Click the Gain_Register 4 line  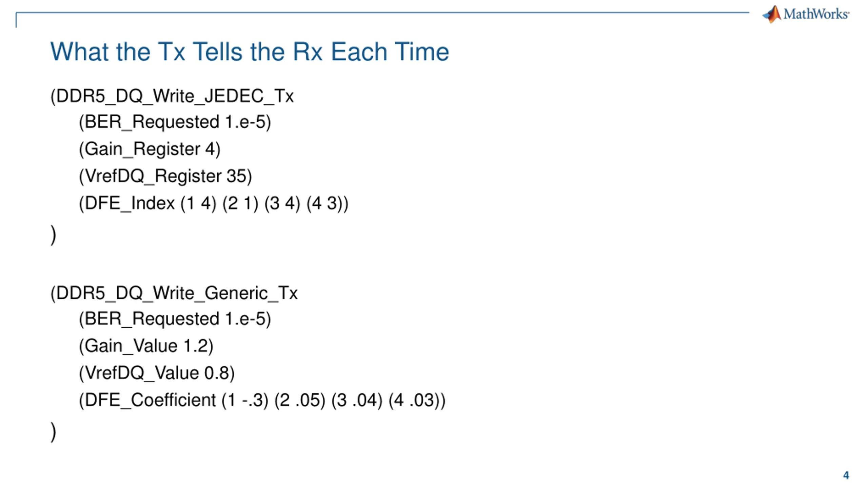point(150,149)
